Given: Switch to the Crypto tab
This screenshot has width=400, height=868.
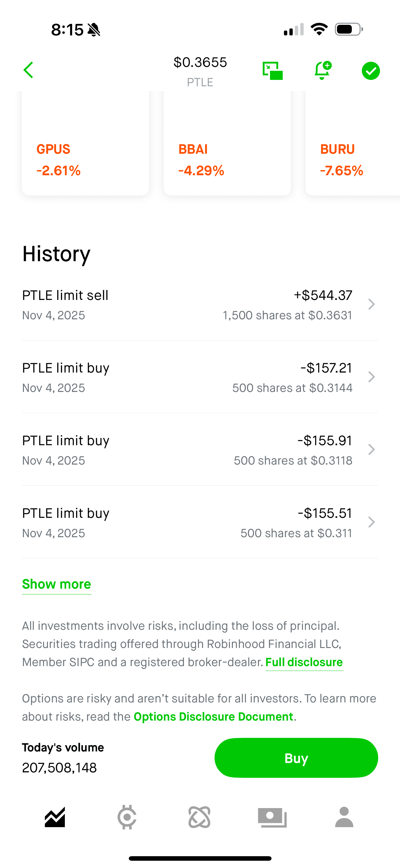Looking at the screenshot, I should [x=127, y=817].
